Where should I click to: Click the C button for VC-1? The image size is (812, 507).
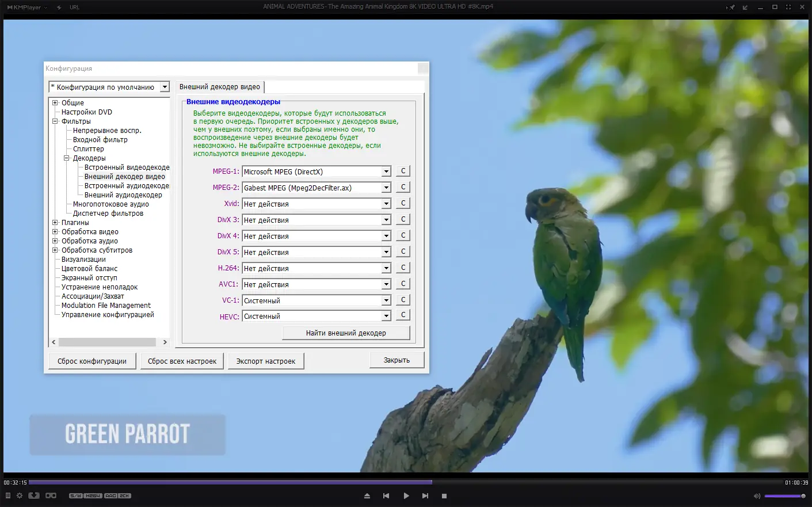(x=403, y=300)
